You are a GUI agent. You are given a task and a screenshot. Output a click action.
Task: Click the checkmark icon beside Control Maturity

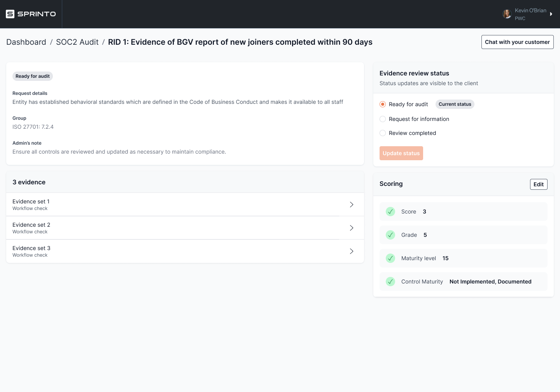tap(390, 282)
